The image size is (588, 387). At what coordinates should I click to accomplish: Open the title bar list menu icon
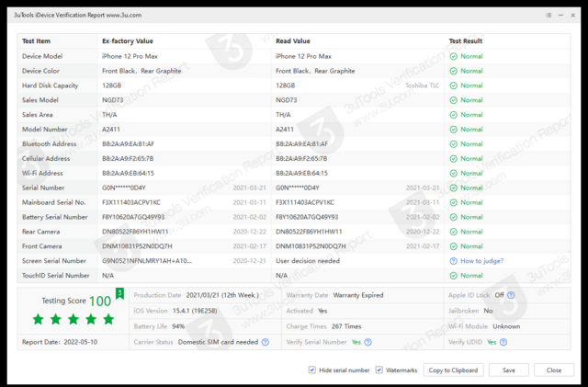[x=548, y=16]
